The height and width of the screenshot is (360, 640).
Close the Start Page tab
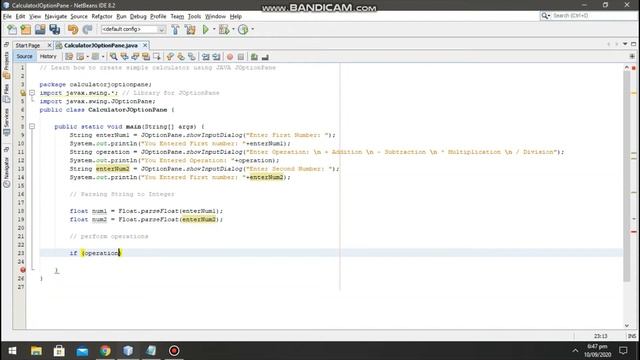49,45
